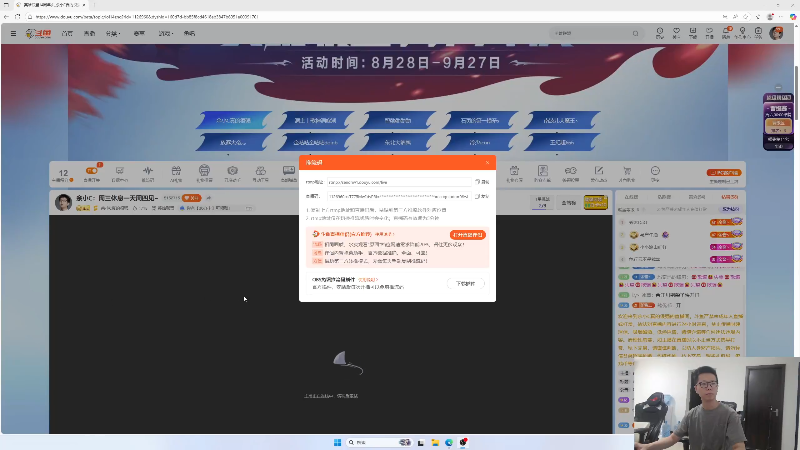Open the hamburger menu beside the Douyu logo

point(13,34)
